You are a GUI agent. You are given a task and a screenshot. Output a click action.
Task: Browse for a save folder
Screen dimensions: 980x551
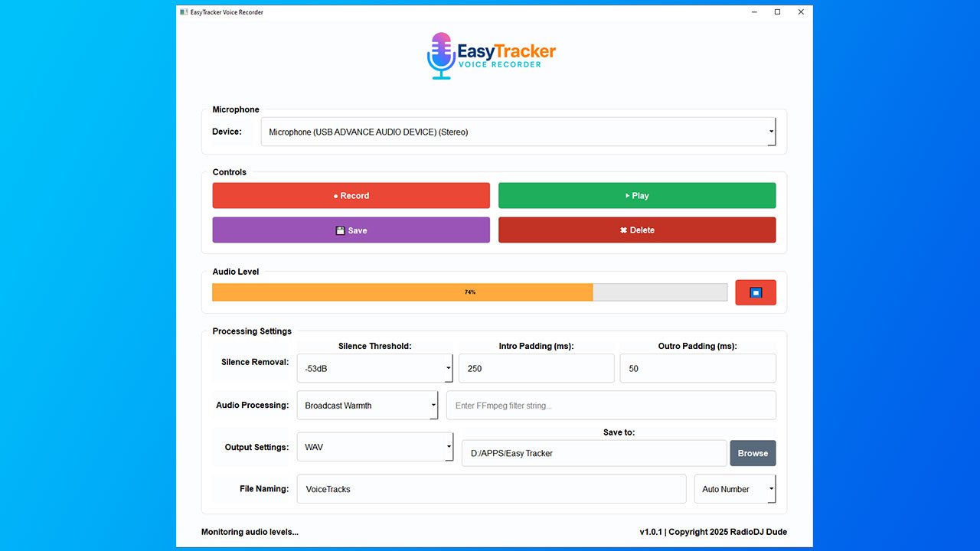(x=752, y=453)
